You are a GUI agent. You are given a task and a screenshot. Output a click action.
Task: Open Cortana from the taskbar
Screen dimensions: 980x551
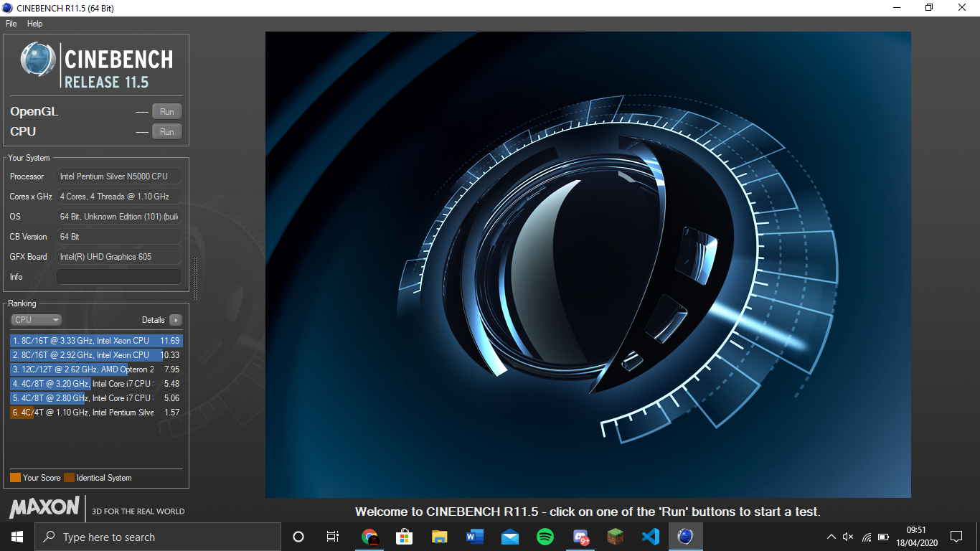[298, 537]
